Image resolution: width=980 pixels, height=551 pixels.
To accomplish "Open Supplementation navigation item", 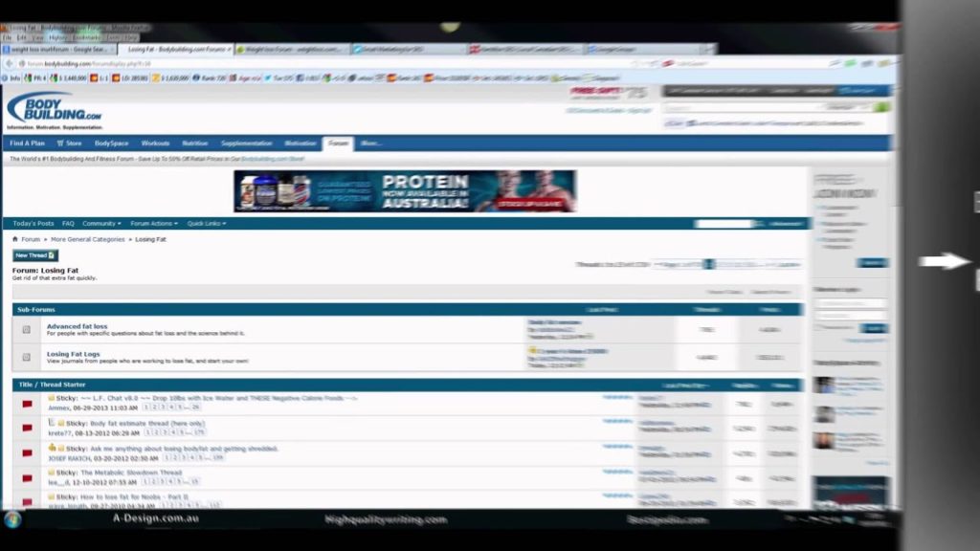I will (246, 143).
